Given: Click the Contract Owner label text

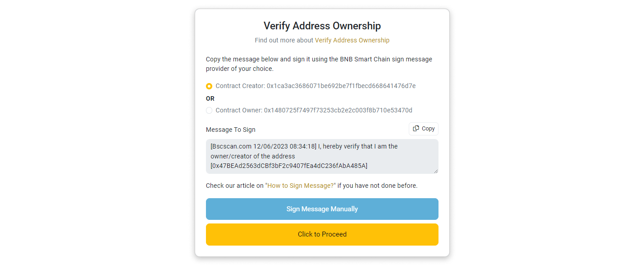Looking at the screenshot, I should (238, 110).
